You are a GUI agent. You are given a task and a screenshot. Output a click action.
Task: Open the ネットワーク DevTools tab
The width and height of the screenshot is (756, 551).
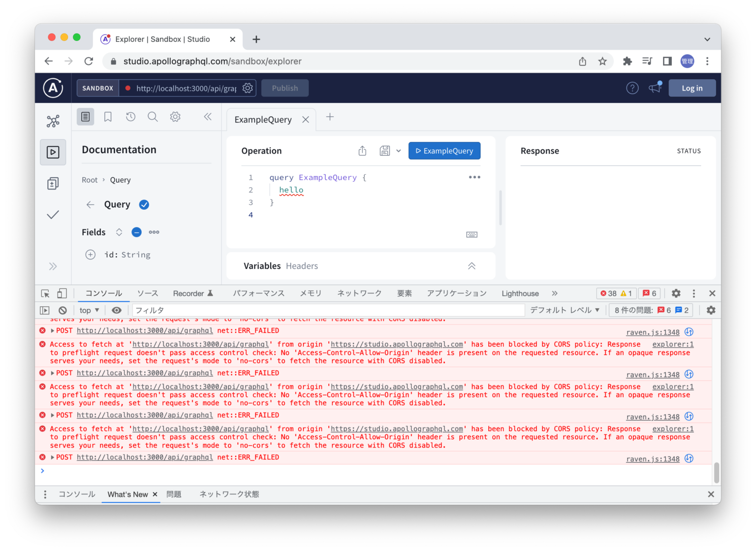coord(359,293)
